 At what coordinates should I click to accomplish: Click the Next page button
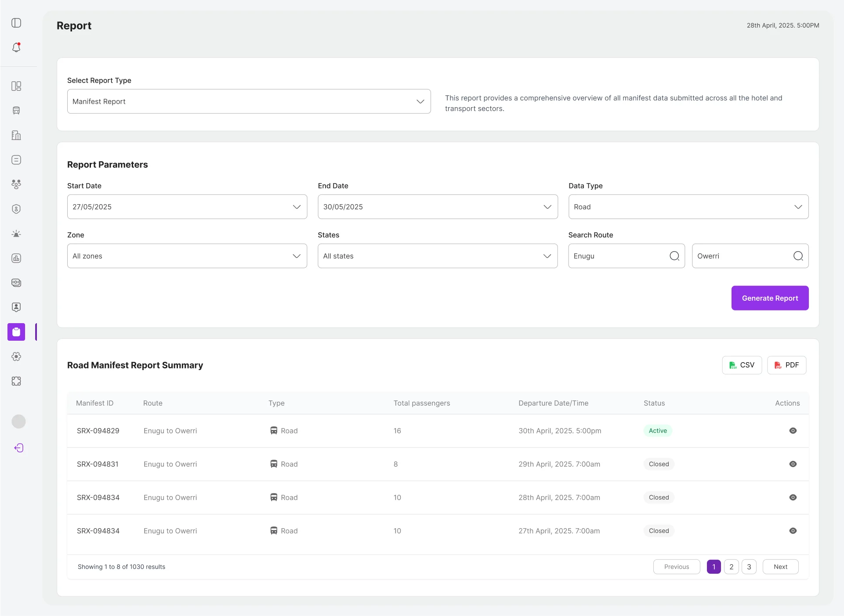click(781, 567)
